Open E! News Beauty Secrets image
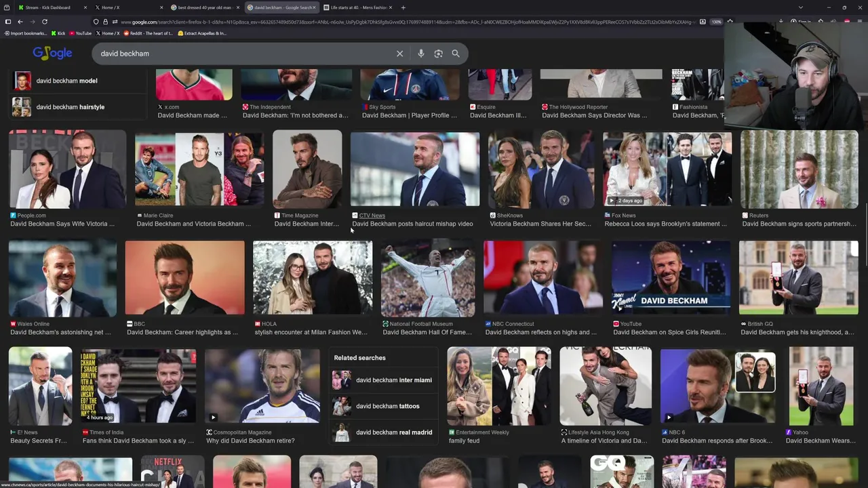This screenshot has width=868, height=488. click(41, 386)
